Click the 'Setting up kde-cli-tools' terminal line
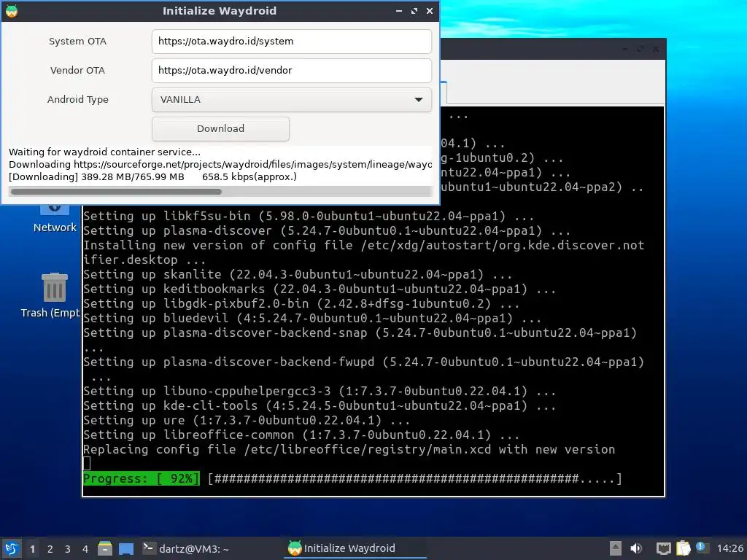This screenshot has height=560, width=747. click(x=320, y=405)
